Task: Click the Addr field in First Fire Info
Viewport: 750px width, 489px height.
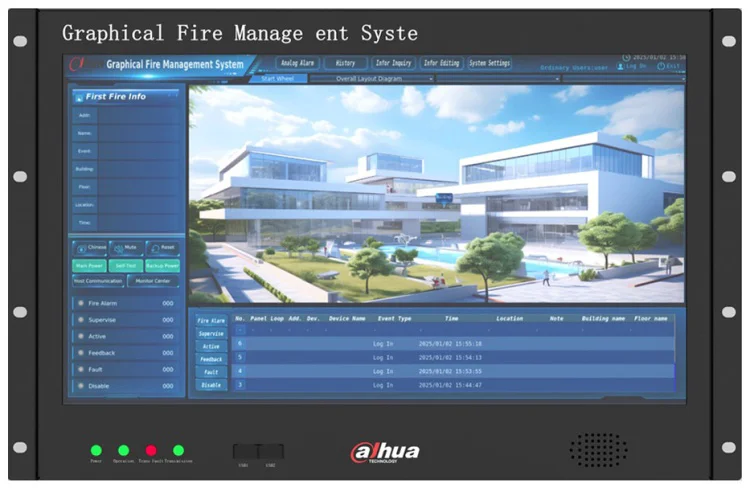Action: click(139, 115)
